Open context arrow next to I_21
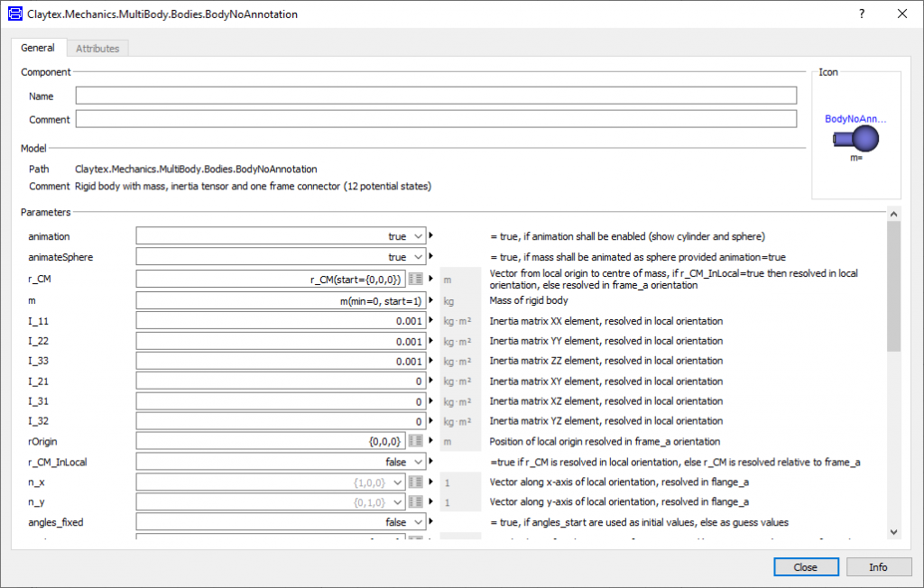Screen dimensions: 924x588 pyautogui.click(x=431, y=381)
